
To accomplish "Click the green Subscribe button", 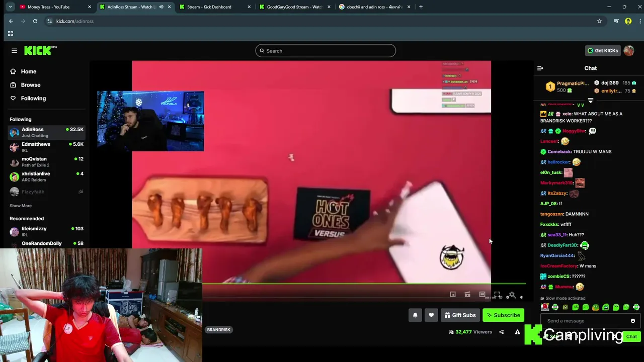I will point(503,315).
